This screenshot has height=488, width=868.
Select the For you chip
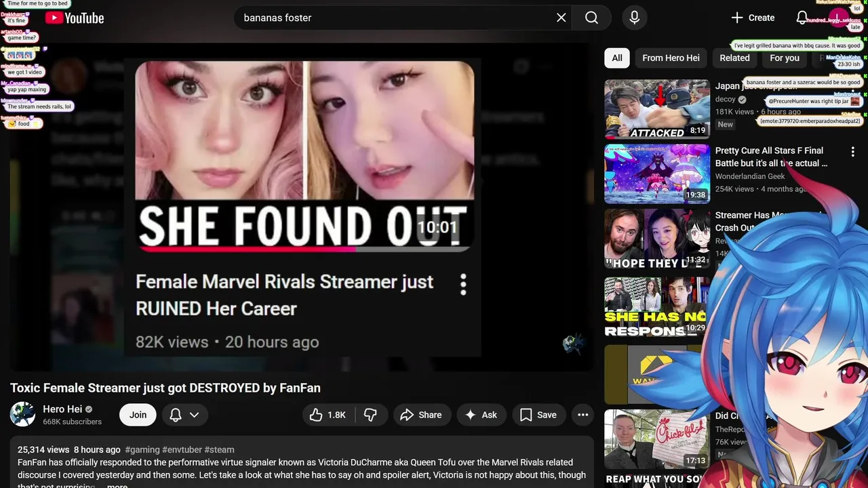click(785, 58)
